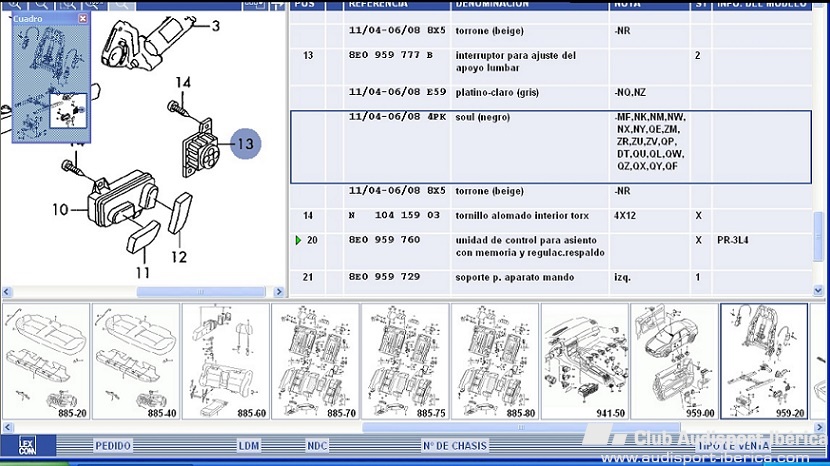Select 'soul (negro)' description
The image size is (830, 466).
482,117
